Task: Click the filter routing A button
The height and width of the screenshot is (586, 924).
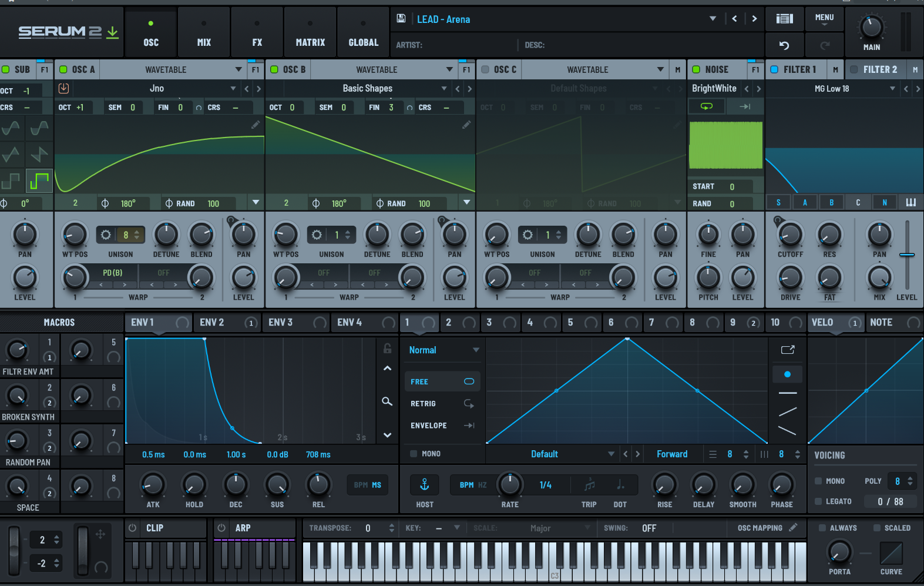Action: point(805,202)
